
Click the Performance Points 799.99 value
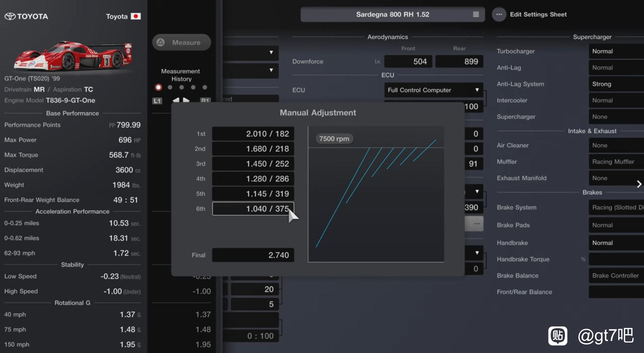128,125
